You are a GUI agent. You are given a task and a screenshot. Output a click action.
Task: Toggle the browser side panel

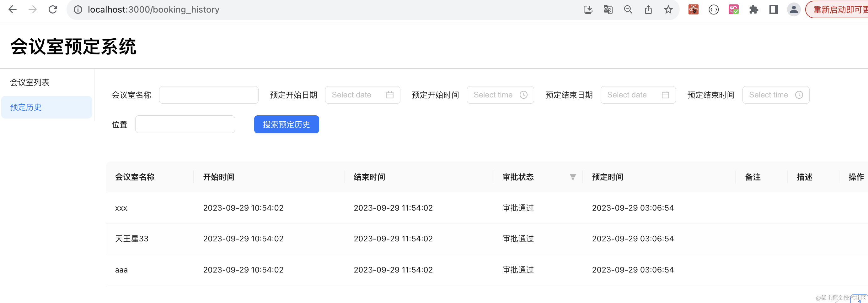point(774,9)
